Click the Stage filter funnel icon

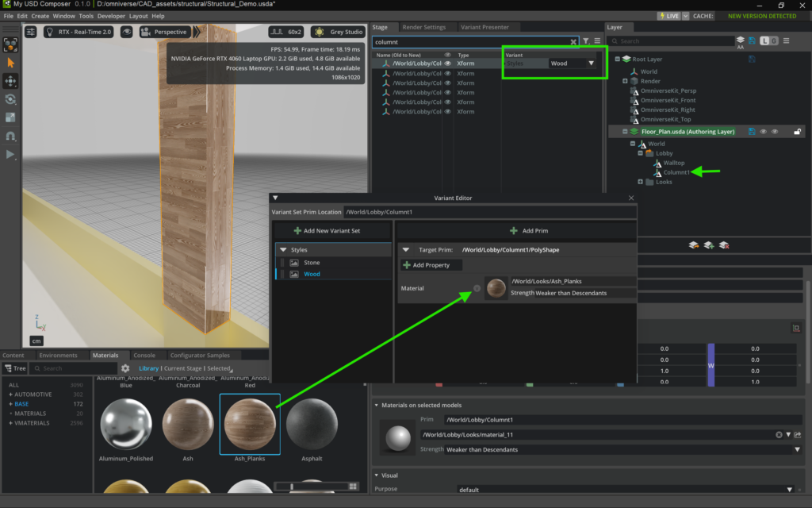pos(586,41)
